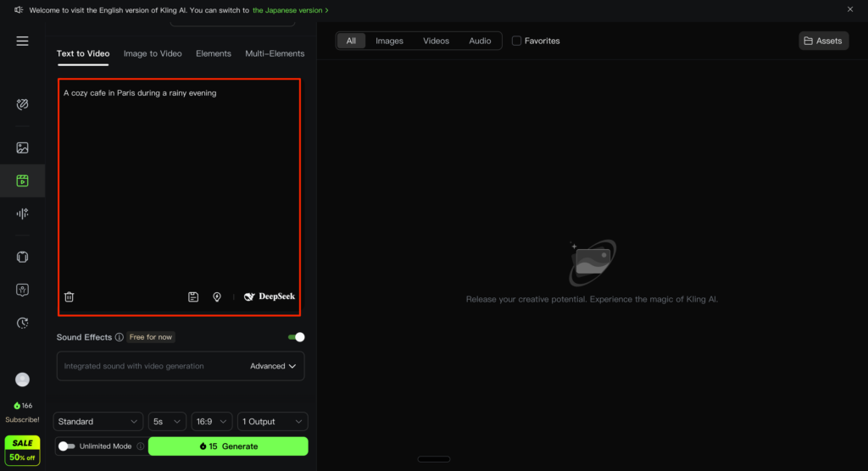
Task: Enable the Unlimited Mode switch
Action: [66, 446]
